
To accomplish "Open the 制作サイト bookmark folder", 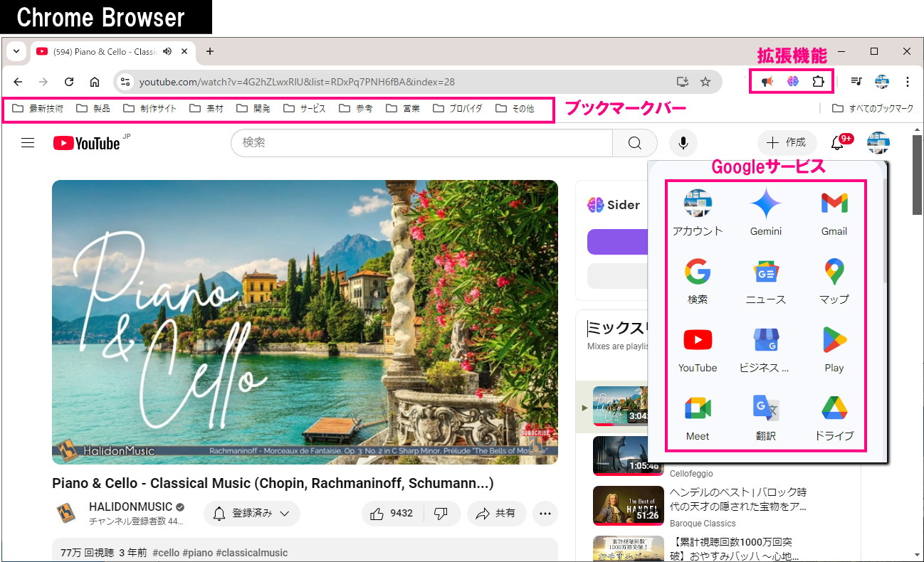I will pyautogui.click(x=149, y=109).
